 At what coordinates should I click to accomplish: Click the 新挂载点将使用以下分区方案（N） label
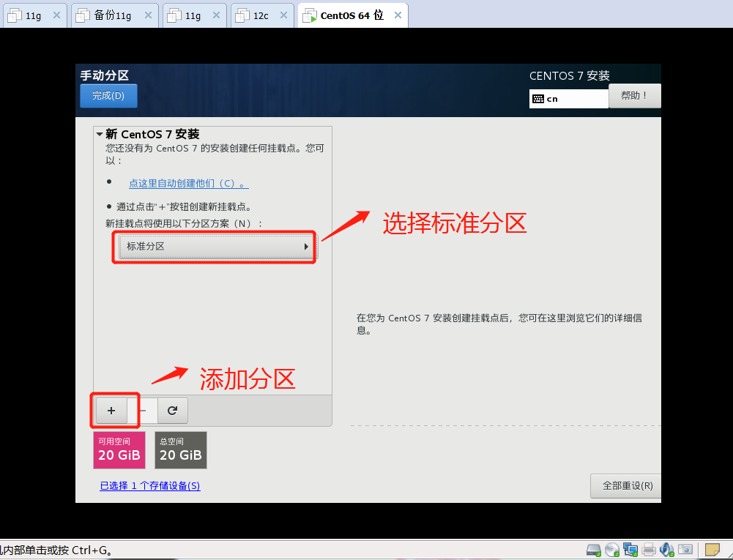(x=184, y=223)
